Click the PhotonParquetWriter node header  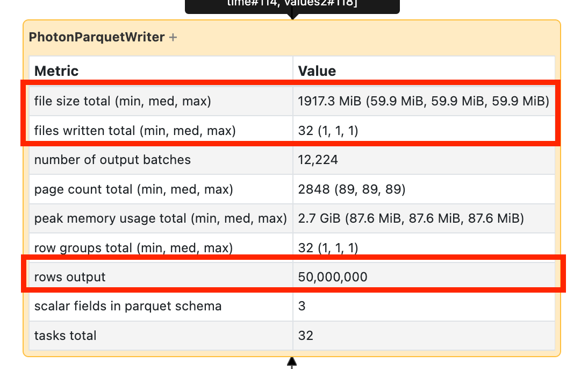97,37
